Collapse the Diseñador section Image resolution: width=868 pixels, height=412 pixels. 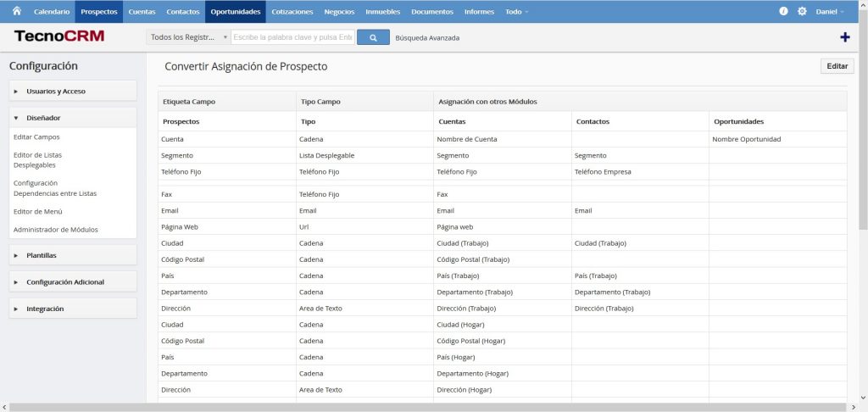point(72,118)
